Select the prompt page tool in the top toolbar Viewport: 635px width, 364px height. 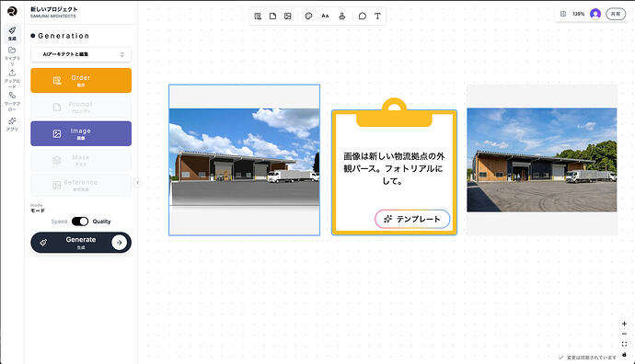click(273, 17)
